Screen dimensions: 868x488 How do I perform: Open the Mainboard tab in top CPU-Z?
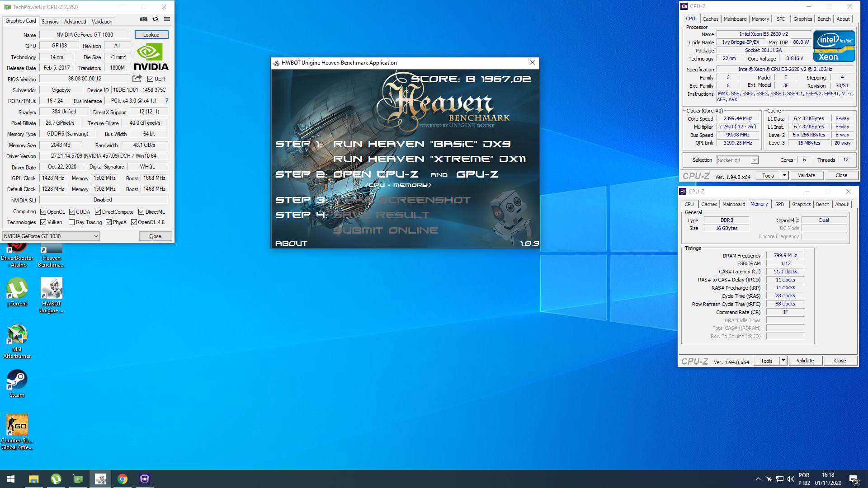[735, 19]
